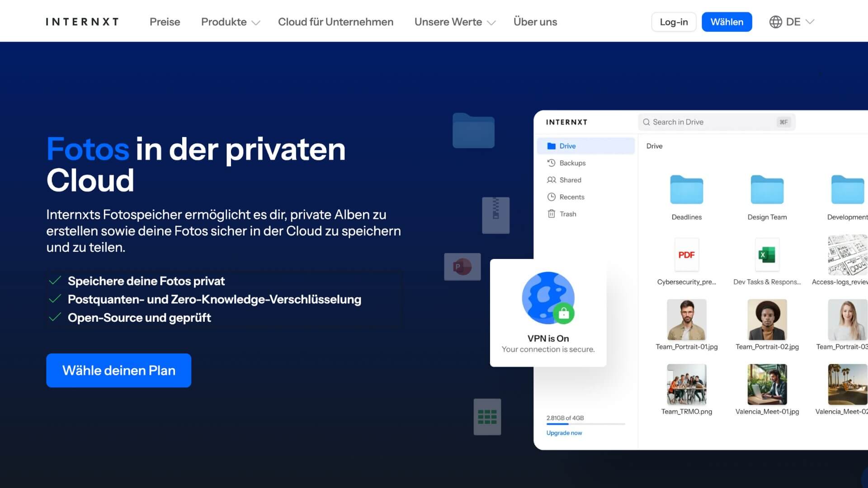Open the Cybersecurity PDF file icon
Screen dimensions: 868x488
tap(686, 255)
